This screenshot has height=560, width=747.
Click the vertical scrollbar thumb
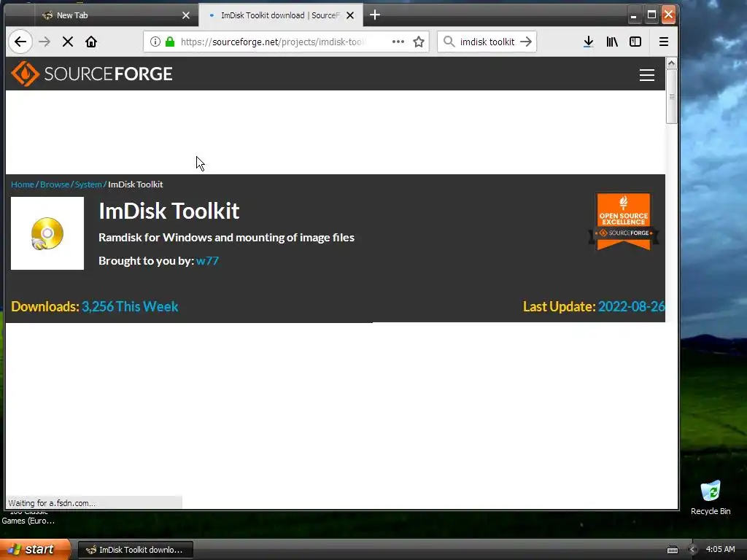pyautogui.click(x=671, y=97)
